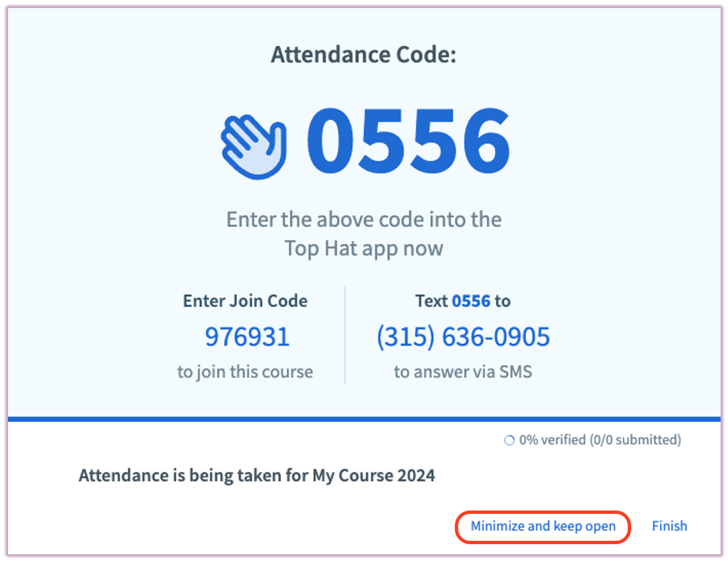The height and width of the screenshot is (565, 728).
Task: Click the verification progress spinner icon
Action: pos(508,440)
